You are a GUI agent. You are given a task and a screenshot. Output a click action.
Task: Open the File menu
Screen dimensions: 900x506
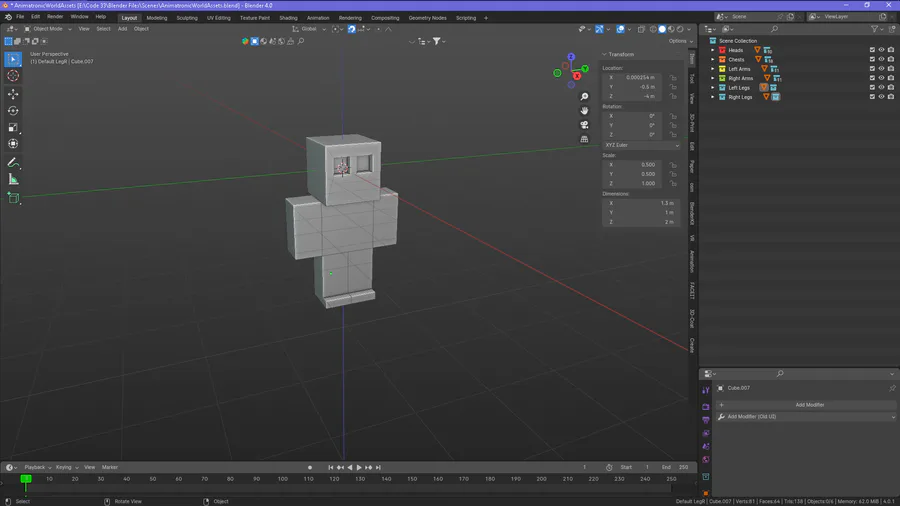[x=20, y=17]
